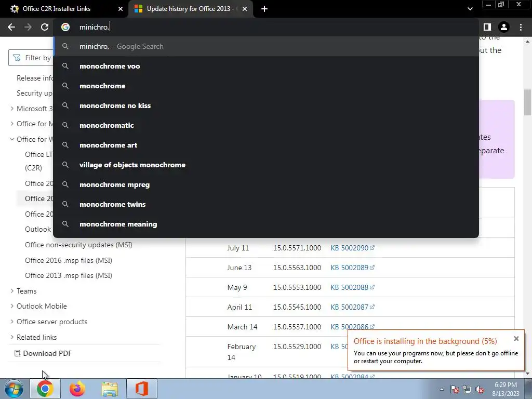532x399 pixels.
Task: Select the 'minichro, - Google Search' suggestion
Action: click(x=265, y=46)
